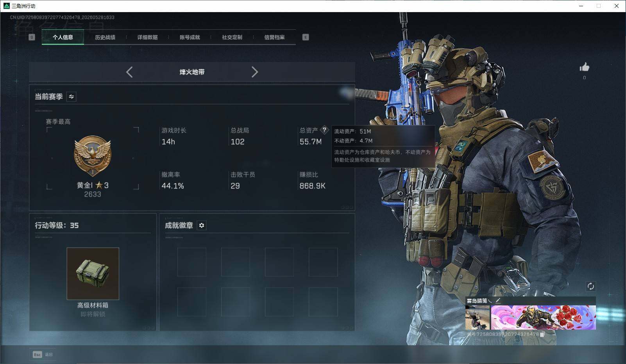This screenshot has width=626, height=364.
Task: Click the 击败干员 value 29
Action: (x=235, y=186)
